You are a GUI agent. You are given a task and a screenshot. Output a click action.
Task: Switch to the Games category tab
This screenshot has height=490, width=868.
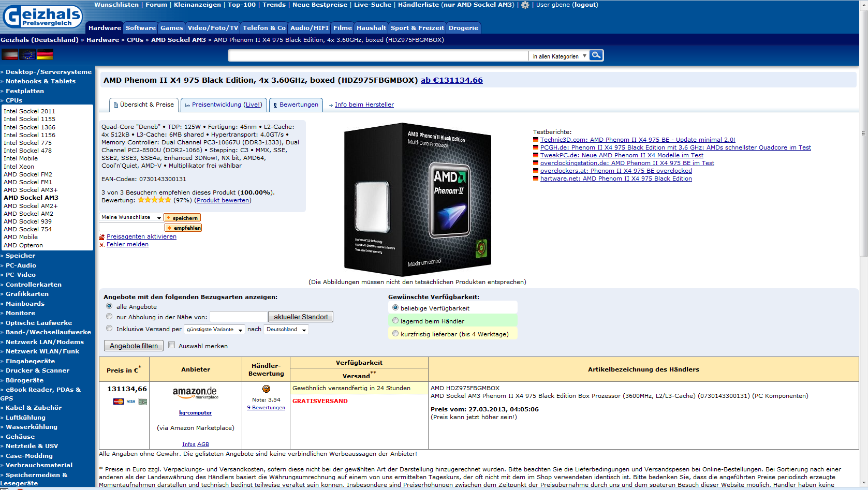172,28
